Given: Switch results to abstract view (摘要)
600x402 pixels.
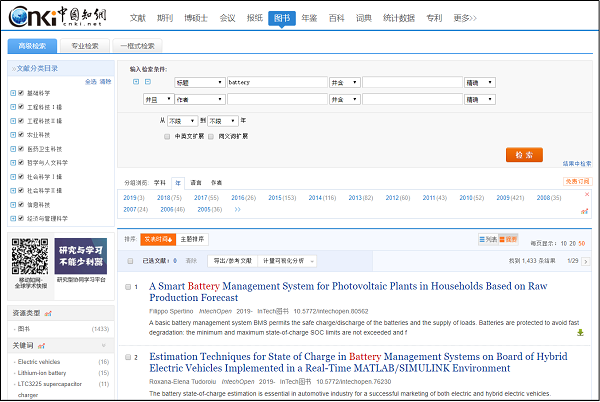Looking at the screenshot, I should click(x=510, y=240).
